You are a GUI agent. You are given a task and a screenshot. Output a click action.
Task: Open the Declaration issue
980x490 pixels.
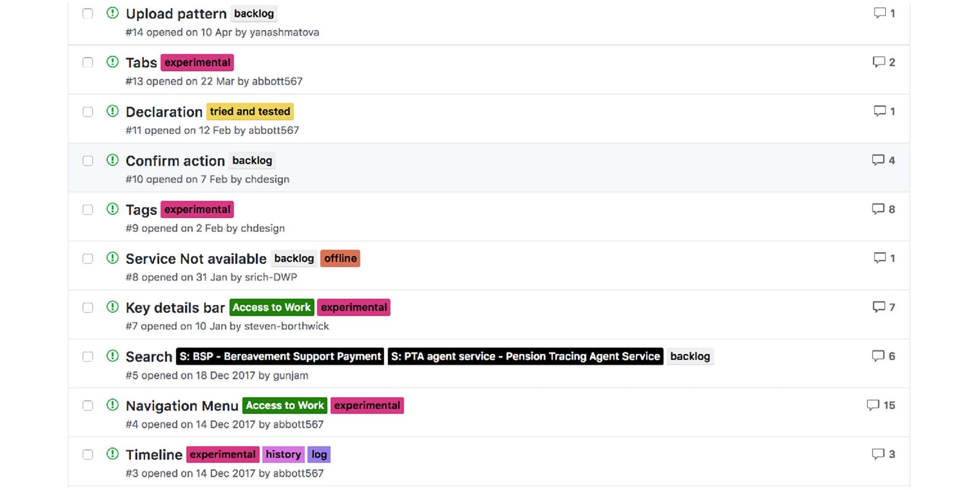(164, 111)
